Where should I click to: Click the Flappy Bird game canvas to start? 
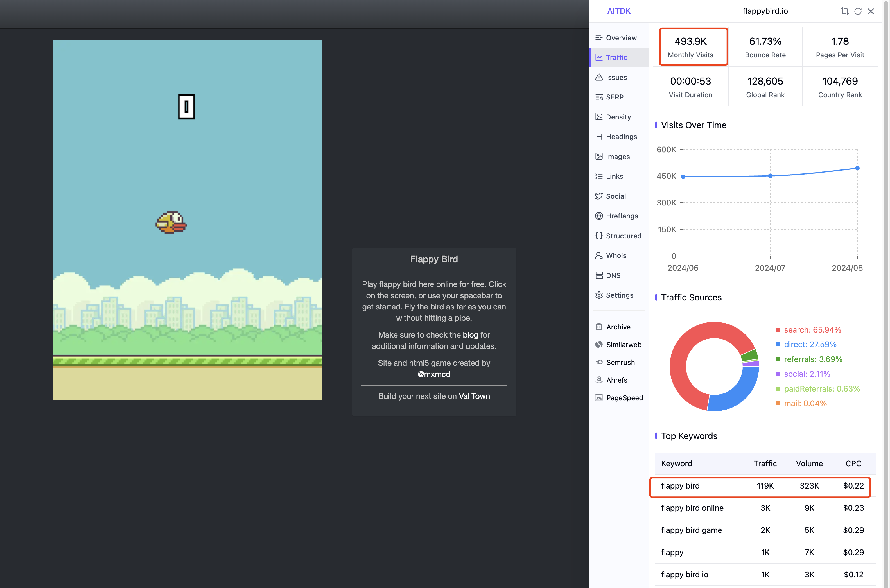point(187,220)
